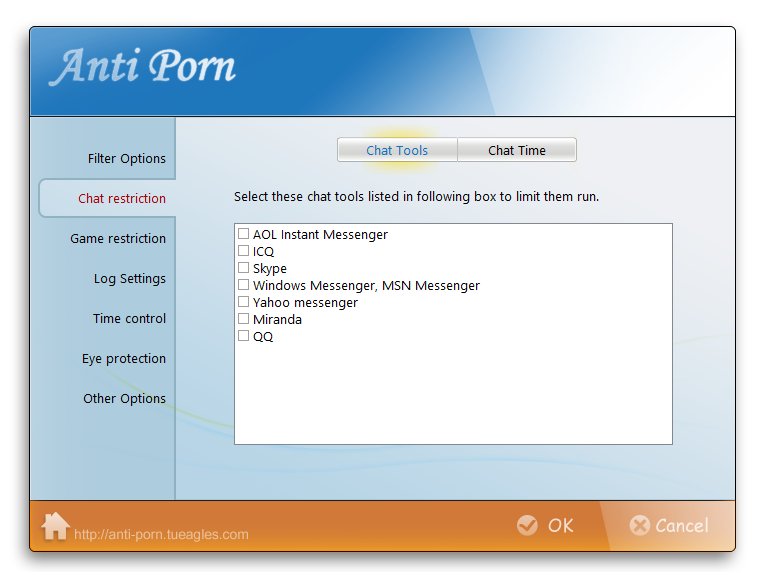This screenshot has height=580, width=759.
Task: Click the Anti Porn logo title
Action: (x=142, y=66)
